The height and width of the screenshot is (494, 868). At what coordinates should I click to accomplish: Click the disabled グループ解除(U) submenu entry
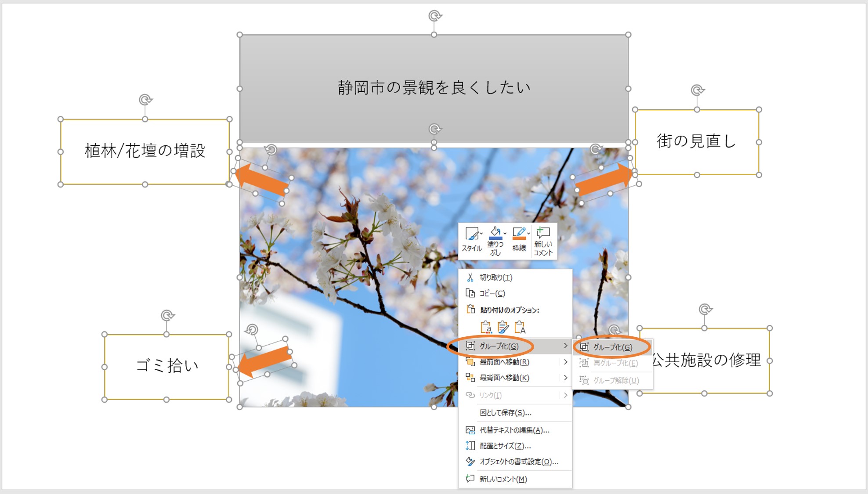tap(612, 381)
